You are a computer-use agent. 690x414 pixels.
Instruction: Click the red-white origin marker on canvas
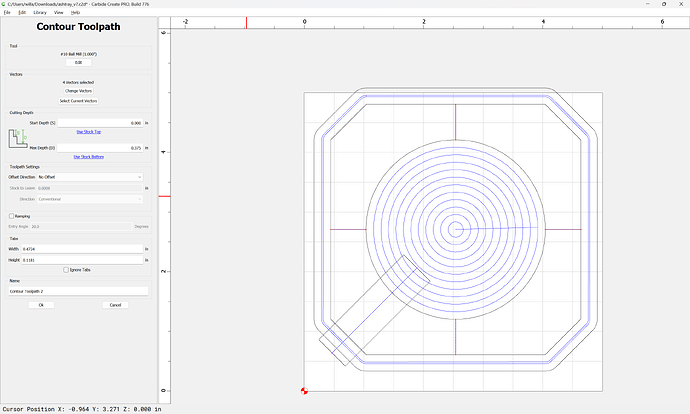pos(304,391)
